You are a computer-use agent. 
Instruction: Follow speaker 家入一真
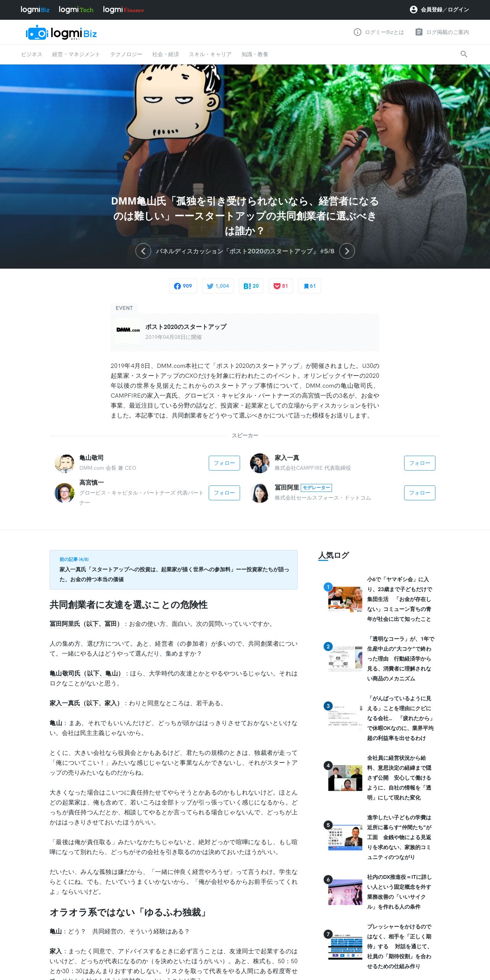pos(420,463)
